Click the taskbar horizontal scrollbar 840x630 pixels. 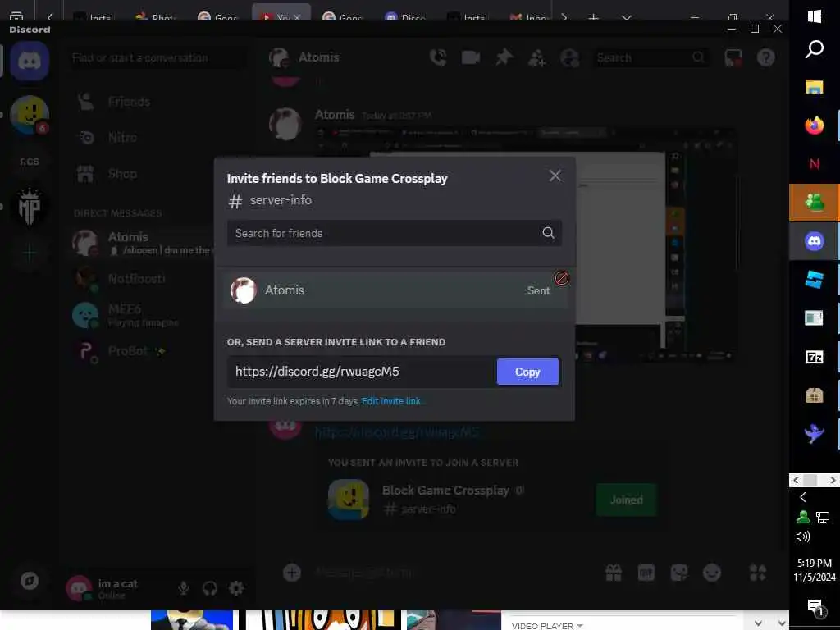pyautogui.click(x=814, y=480)
